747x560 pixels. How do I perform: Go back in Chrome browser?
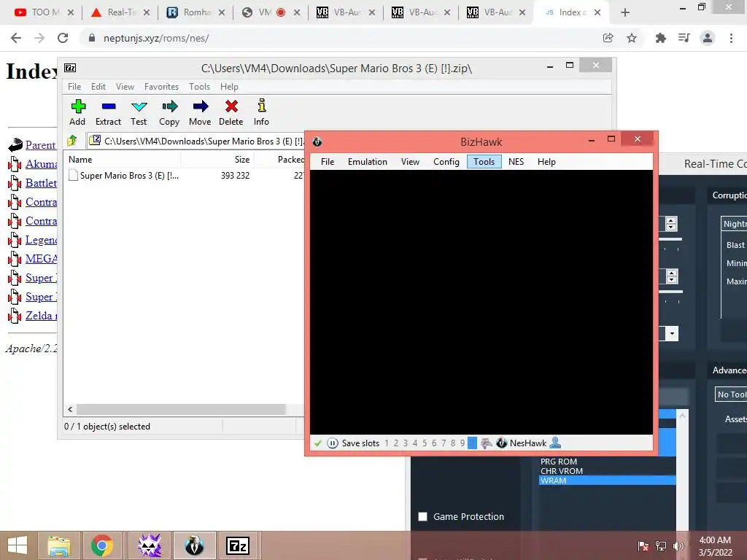coord(16,38)
